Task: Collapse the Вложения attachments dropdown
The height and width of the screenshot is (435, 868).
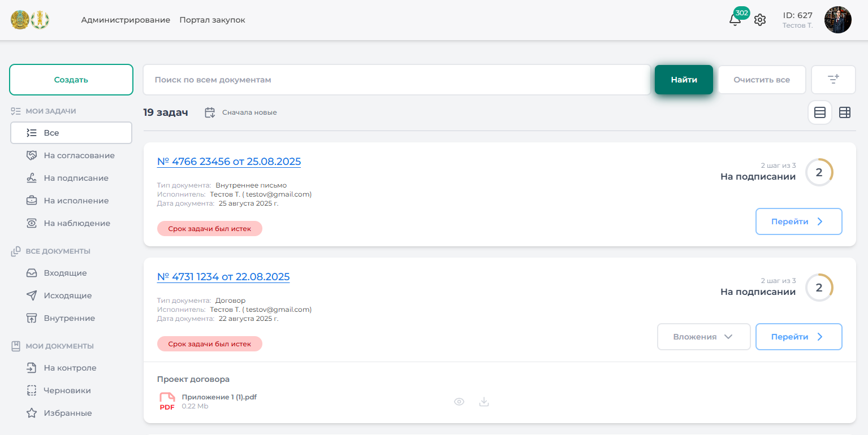Action: [x=703, y=337]
